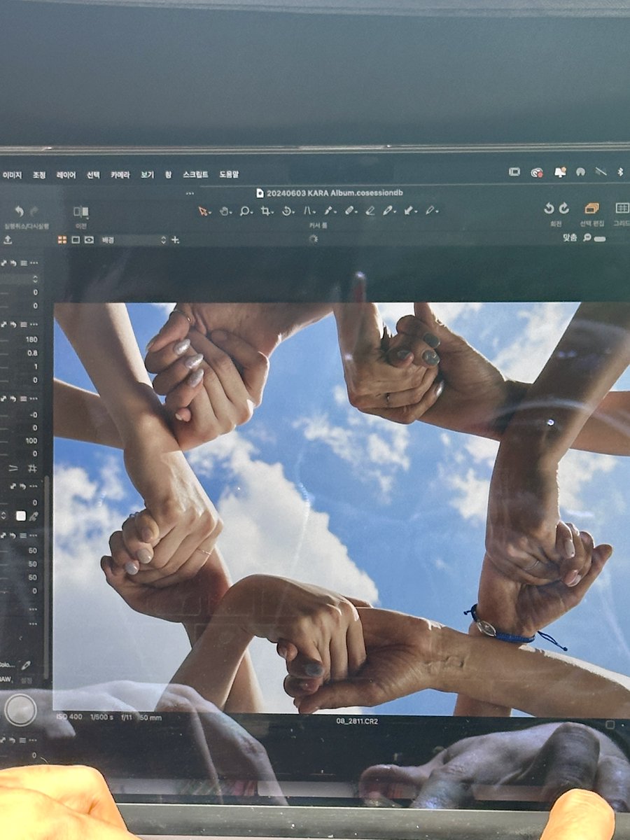Screen dimensions: 630x840
Task: Click the 맞춤 fit zoom button
Action: 570,238
